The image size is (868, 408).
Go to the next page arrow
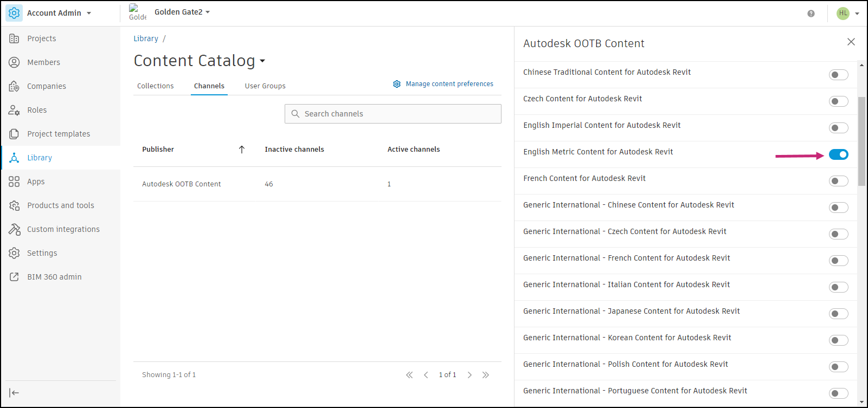click(x=470, y=375)
